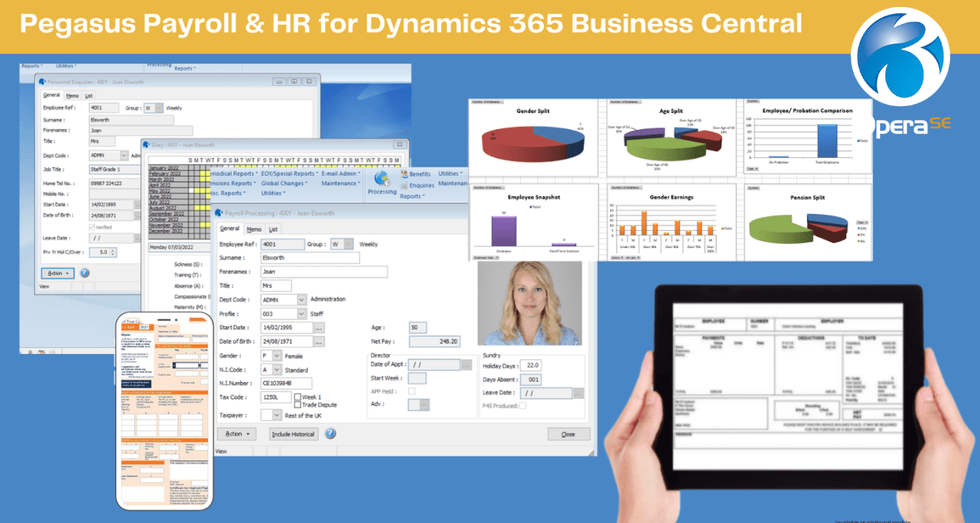Screen dimensions: 980x523
Task: Open the Profile dropdown
Action: (301, 314)
